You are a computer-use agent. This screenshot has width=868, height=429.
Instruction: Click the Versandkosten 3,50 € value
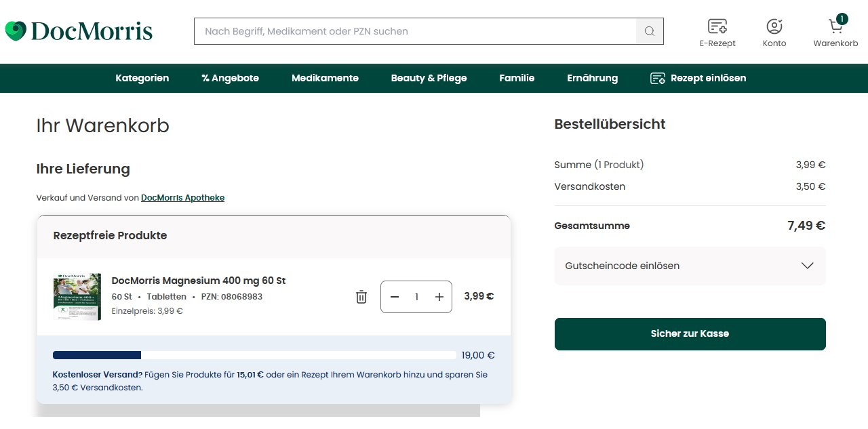click(811, 186)
